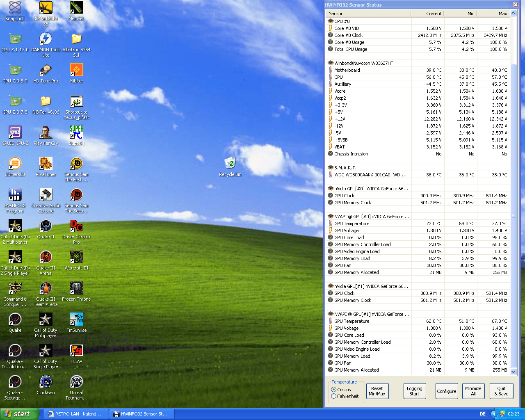The width and height of the screenshot is (525, 420).
Task: Open Albatron S754 SLI folder
Action: (76, 45)
